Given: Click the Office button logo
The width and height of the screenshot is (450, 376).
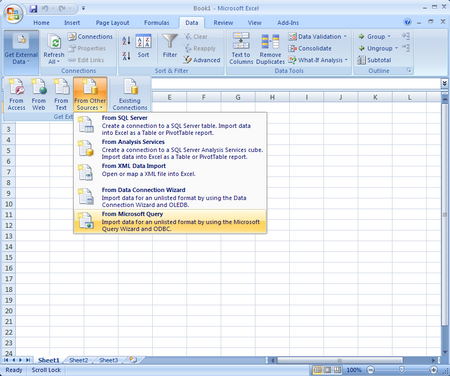Looking at the screenshot, I should pyautogui.click(x=13, y=13).
